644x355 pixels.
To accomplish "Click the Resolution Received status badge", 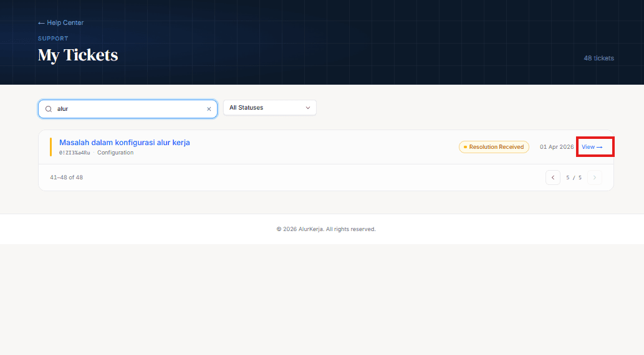I will [x=494, y=147].
